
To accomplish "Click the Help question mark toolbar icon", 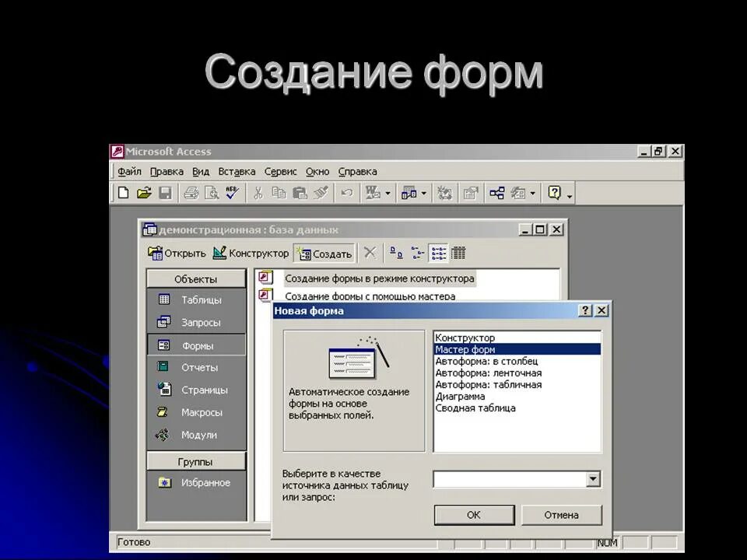I will (554, 193).
